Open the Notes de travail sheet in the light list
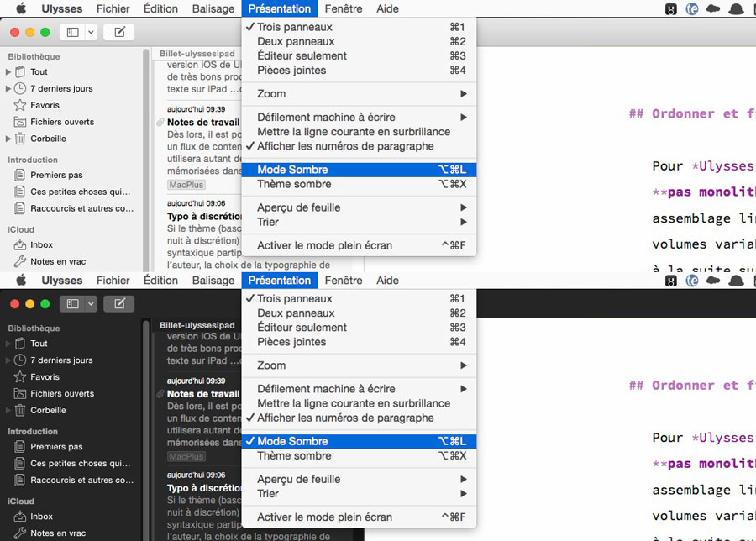 click(203, 123)
